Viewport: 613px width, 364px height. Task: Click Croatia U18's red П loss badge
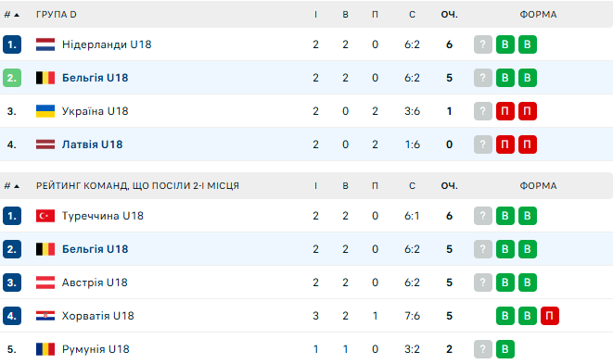coord(550,316)
